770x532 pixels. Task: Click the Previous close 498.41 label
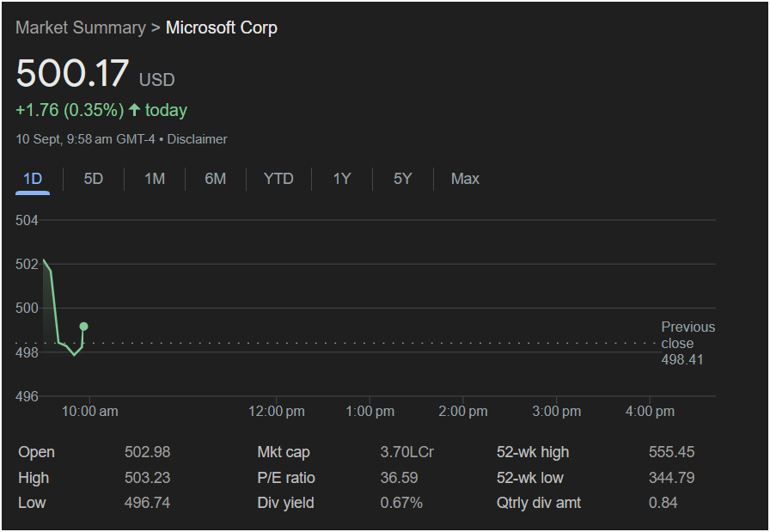click(688, 343)
